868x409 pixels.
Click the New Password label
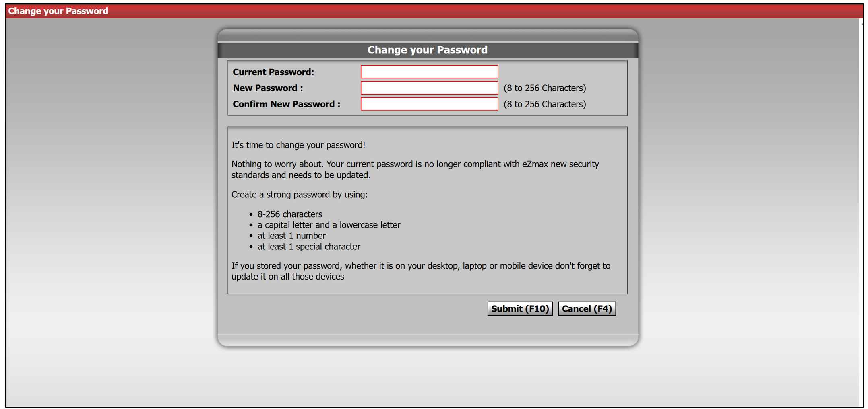(x=268, y=88)
